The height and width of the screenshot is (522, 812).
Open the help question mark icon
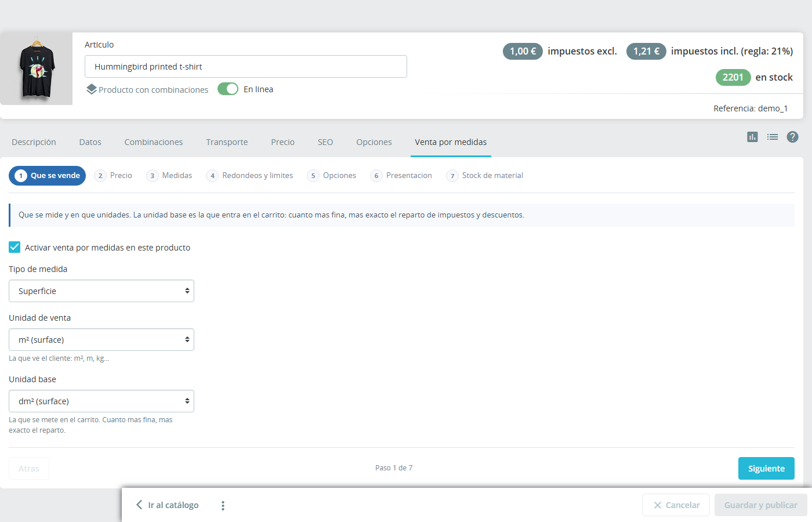click(792, 137)
